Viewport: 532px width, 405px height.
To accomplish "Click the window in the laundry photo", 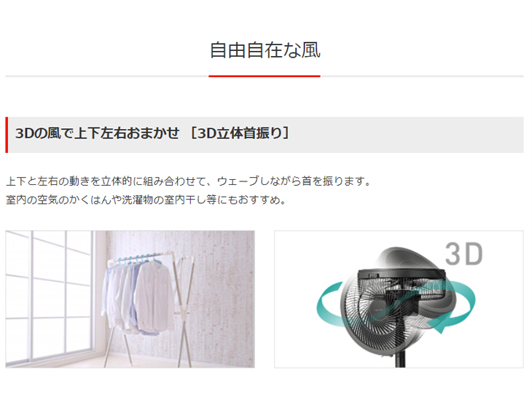I will [50, 296].
